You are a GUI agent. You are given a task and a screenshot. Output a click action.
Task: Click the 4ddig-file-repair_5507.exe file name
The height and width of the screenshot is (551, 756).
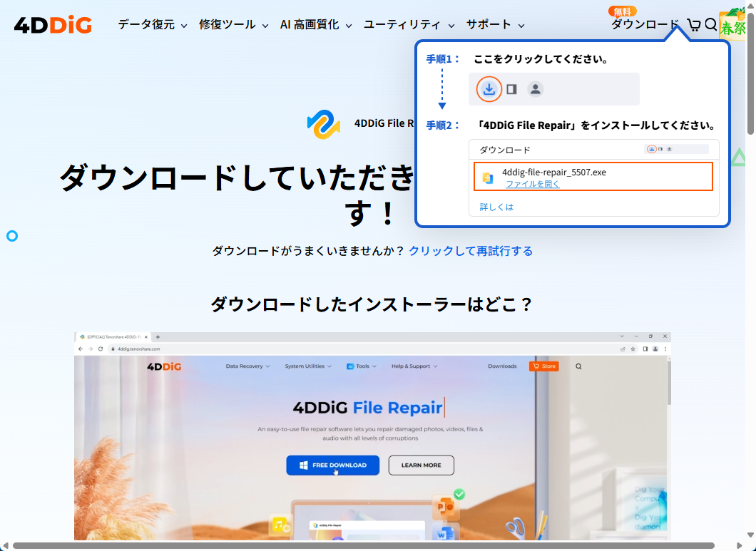[554, 172]
